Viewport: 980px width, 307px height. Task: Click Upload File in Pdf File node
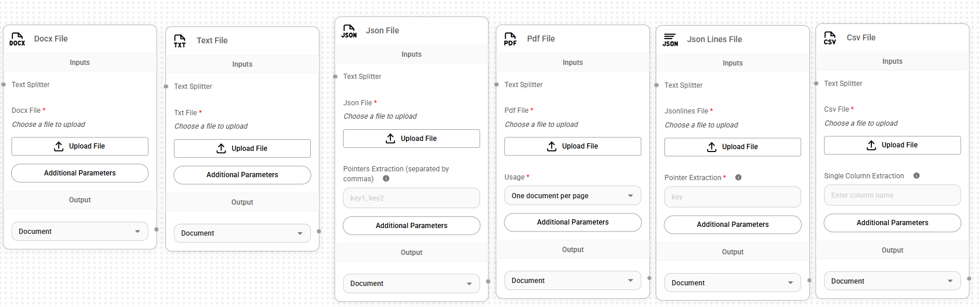click(x=572, y=146)
